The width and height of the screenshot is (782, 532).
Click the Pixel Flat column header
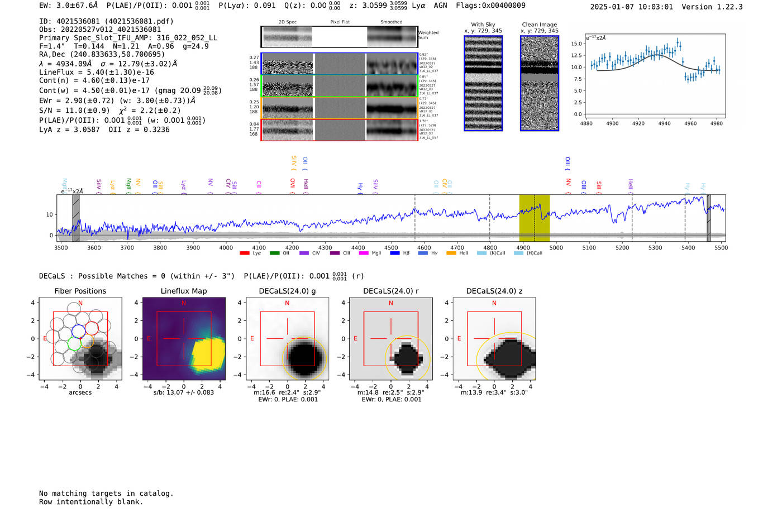click(340, 22)
